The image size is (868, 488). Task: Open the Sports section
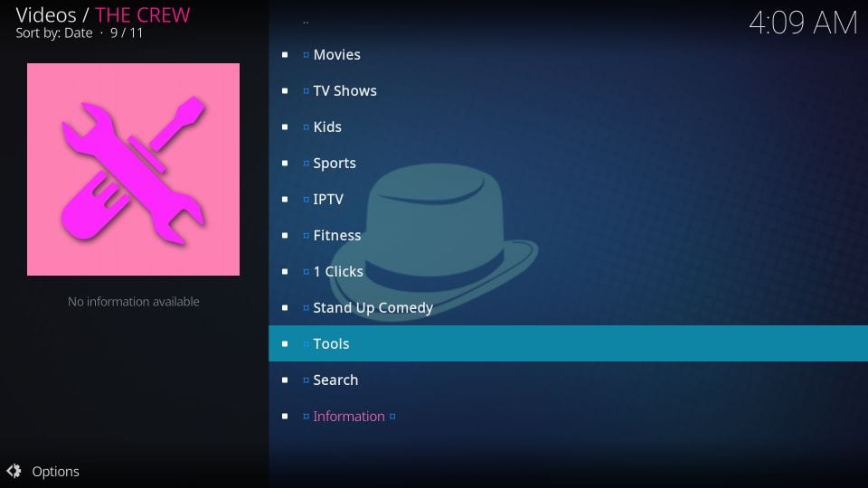click(x=568, y=164)
